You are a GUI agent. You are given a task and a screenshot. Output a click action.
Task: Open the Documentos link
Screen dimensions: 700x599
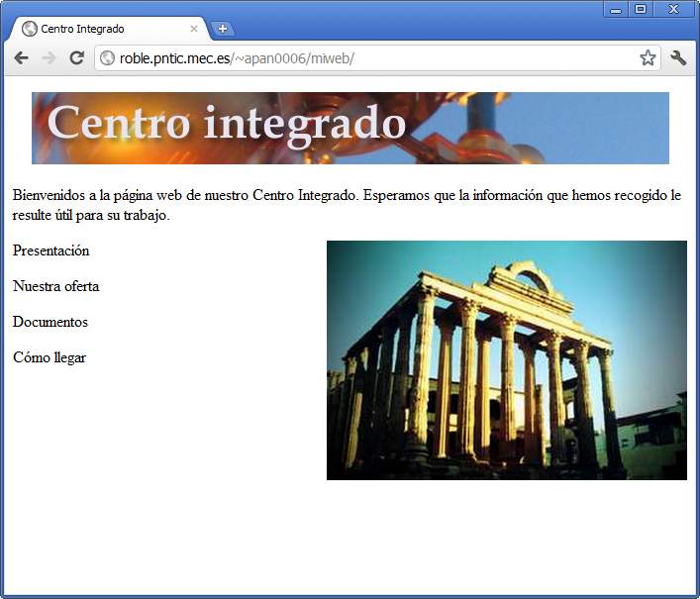50,322
